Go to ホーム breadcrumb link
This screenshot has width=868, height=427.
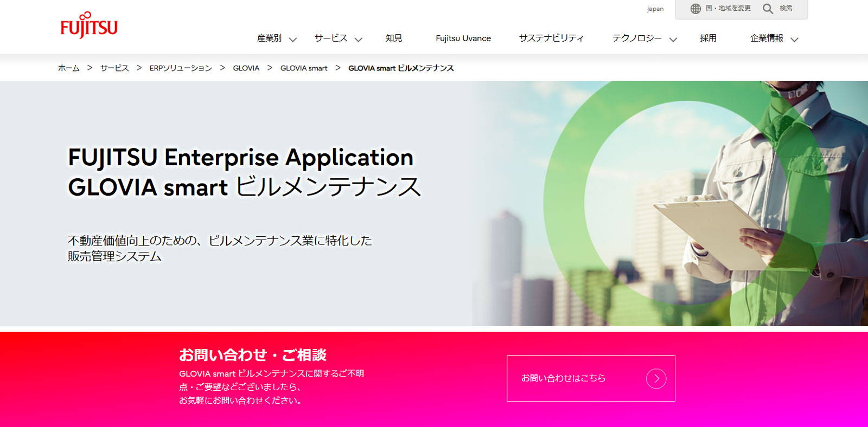click(x=69, y=68)
